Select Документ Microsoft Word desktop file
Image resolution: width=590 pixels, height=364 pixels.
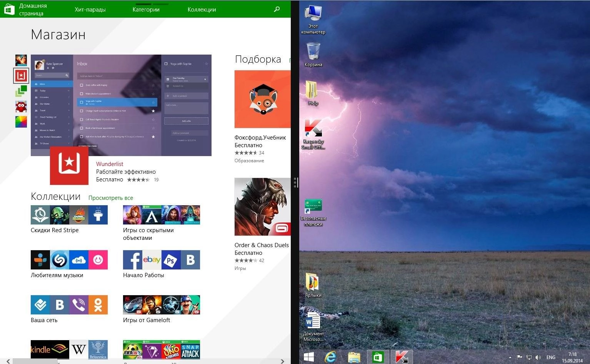coord(313,326)
